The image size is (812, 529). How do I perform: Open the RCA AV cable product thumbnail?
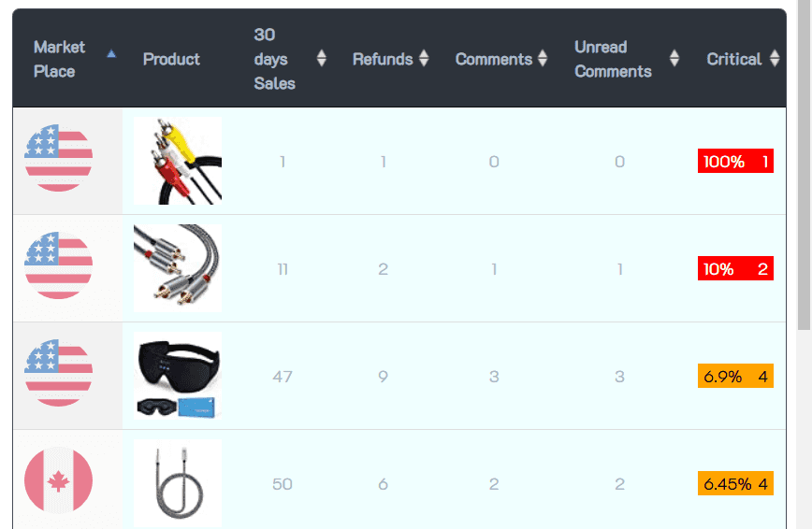pos(178,161)
